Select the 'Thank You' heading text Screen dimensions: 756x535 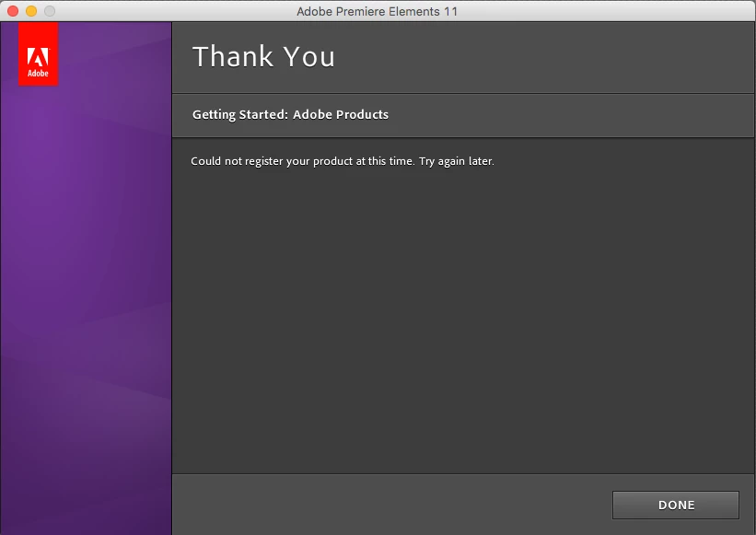(263, 56)
